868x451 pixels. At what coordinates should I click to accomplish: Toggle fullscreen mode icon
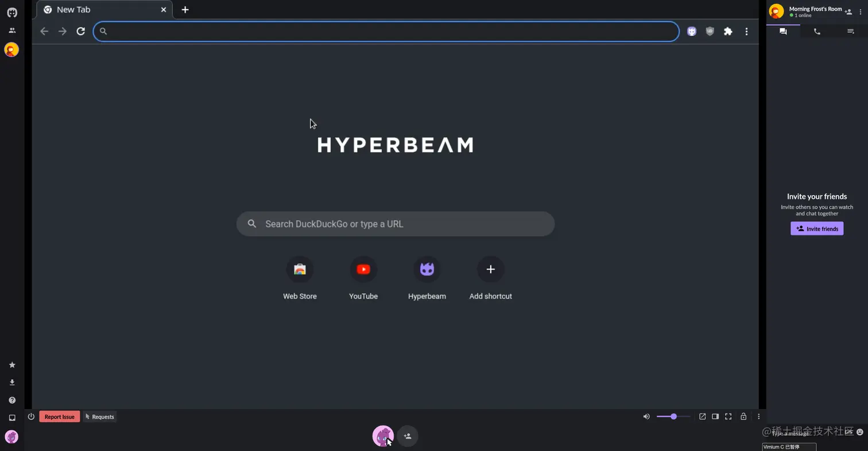[728, 417]
